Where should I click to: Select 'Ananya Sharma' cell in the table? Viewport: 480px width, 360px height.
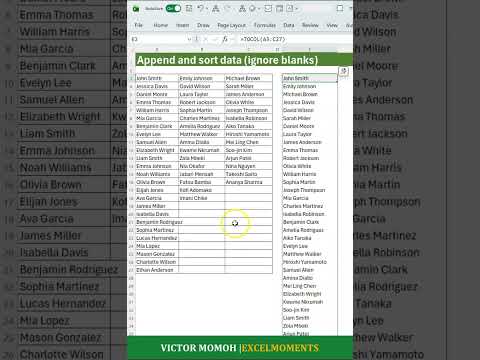[x=248, y=182]
